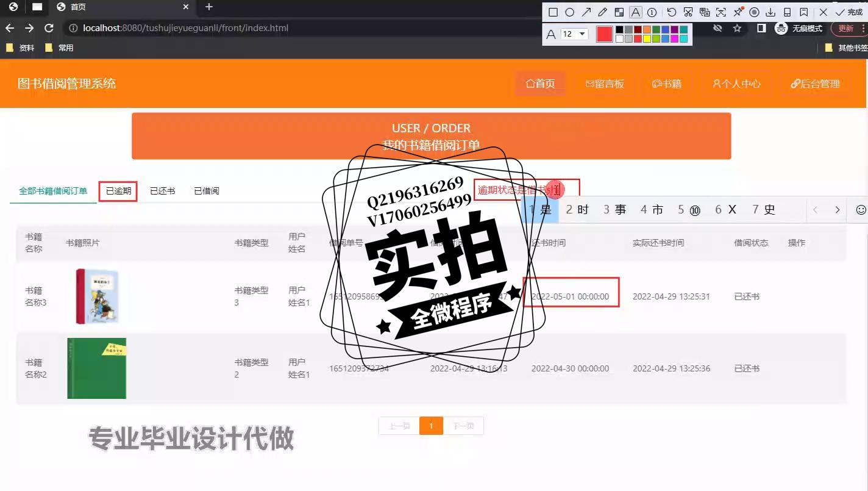Open a new browser tab
The width and height of the screenshot is (868, 491).
tap(209, 7)
